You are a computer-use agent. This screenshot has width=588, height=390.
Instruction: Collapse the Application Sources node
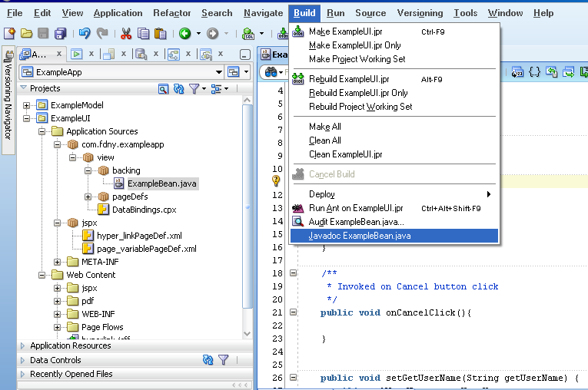tap(42, 131)
